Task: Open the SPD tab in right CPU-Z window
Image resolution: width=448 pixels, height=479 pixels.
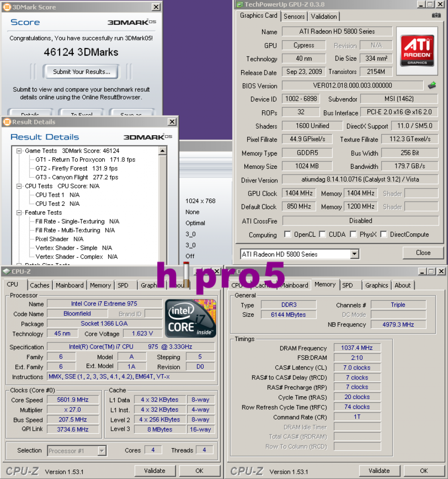Action: tap(347, 285)
